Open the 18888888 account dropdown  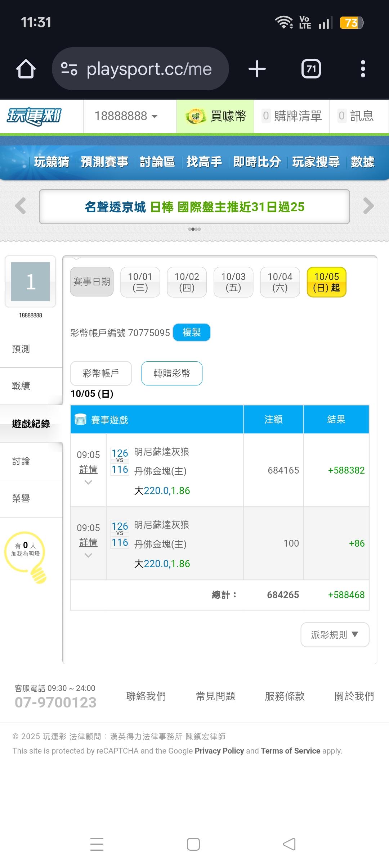point(126,116)
